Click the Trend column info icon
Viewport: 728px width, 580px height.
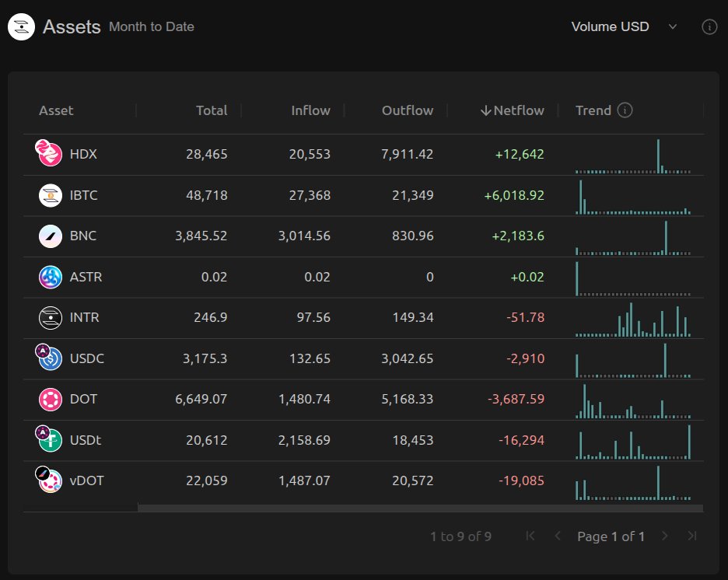pos(625,110)
